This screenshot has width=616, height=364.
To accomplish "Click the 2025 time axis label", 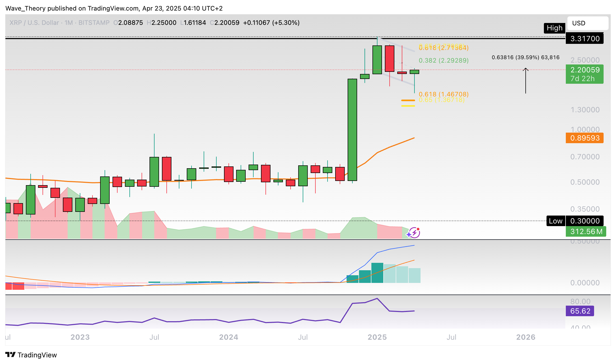I will 377,337.
